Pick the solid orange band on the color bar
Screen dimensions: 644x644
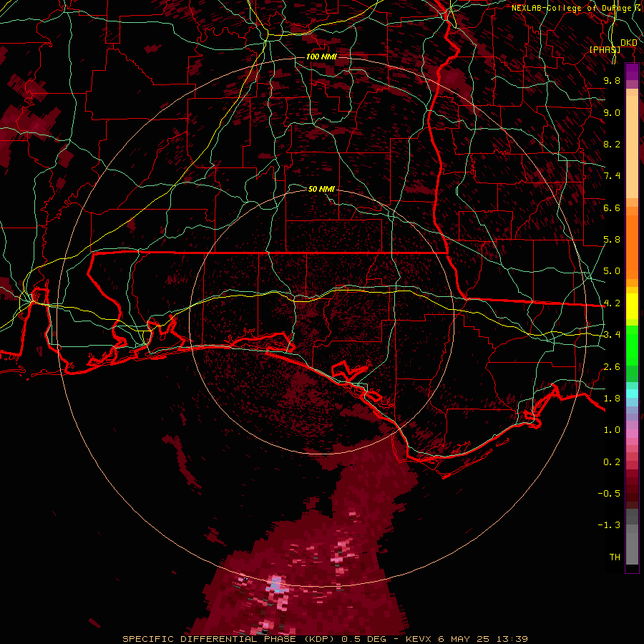[632, 246]
